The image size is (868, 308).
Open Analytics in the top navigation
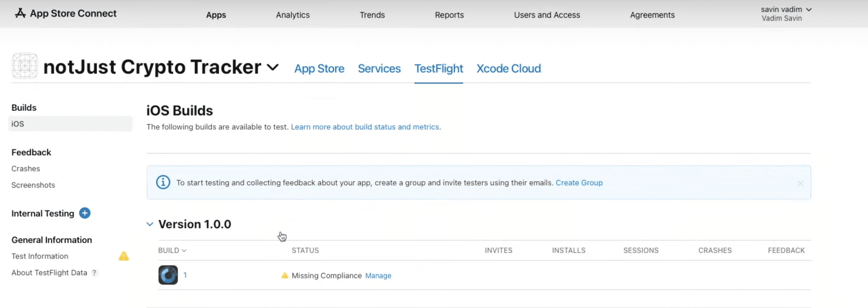click(293, 15)
